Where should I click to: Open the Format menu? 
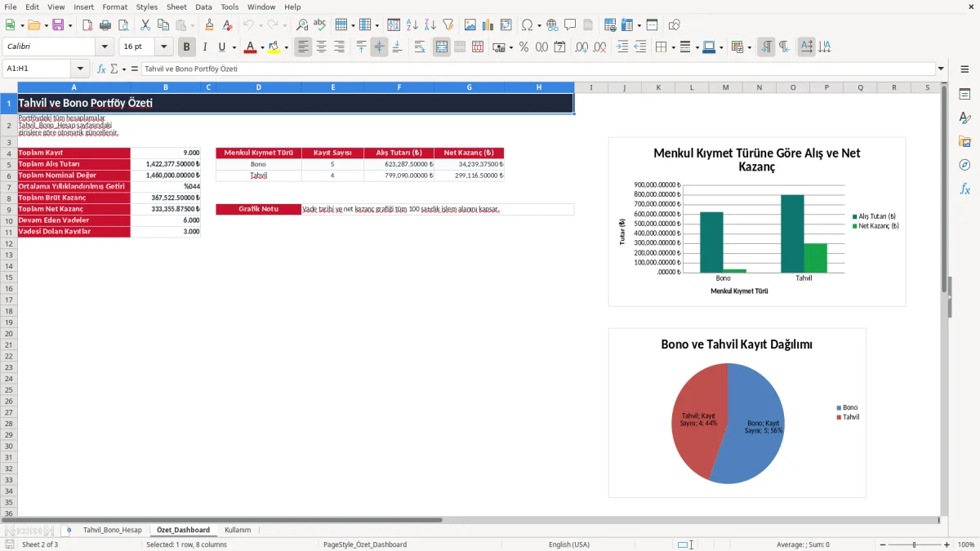pos(114,7)
